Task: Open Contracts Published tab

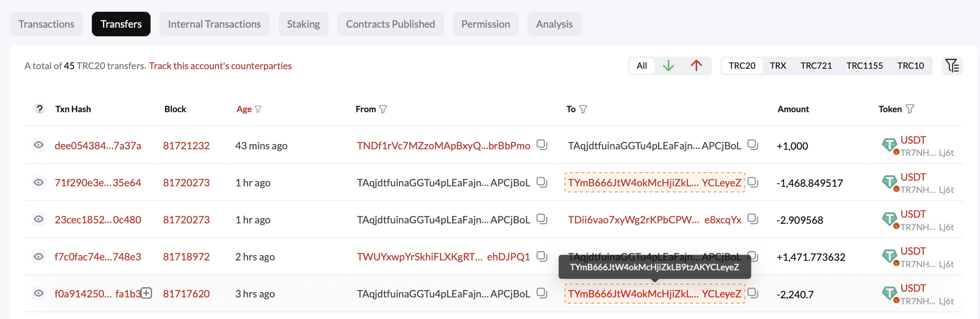Action: [390, 24]
